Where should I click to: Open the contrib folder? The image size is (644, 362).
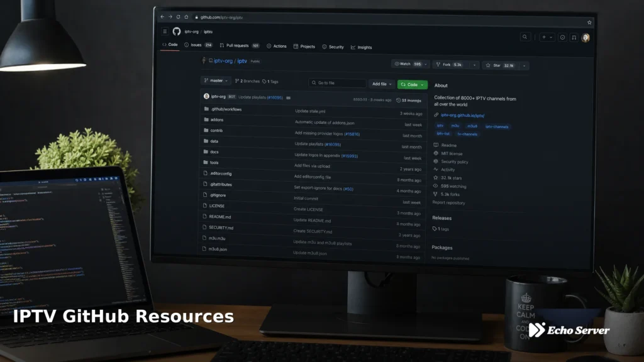point(216,131)
